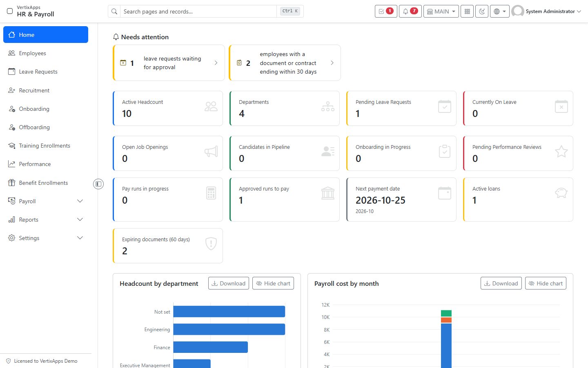Click the Benefit Enrollments gift icon
This screenshot has width=588, height=368.
point(12,183)
